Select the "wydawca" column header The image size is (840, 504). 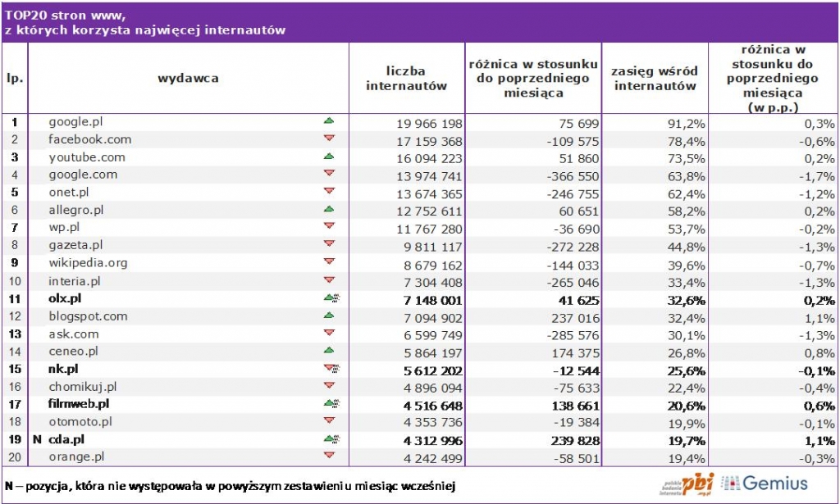189,78
